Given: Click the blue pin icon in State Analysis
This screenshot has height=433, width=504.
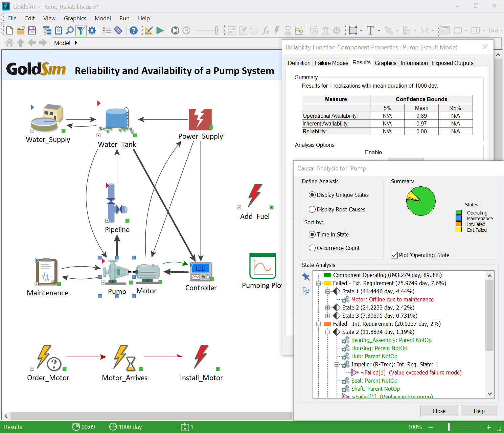Looking at the screenshot, I should pyautogui.click(x=306, y=276).
